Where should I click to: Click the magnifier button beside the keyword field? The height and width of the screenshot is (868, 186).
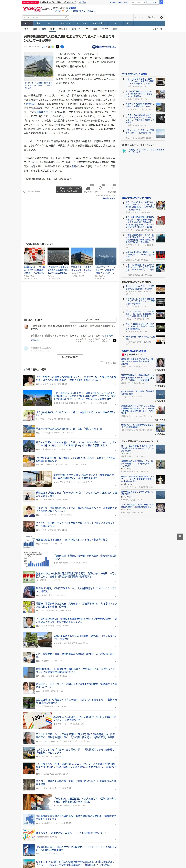[x=67, y=18]
